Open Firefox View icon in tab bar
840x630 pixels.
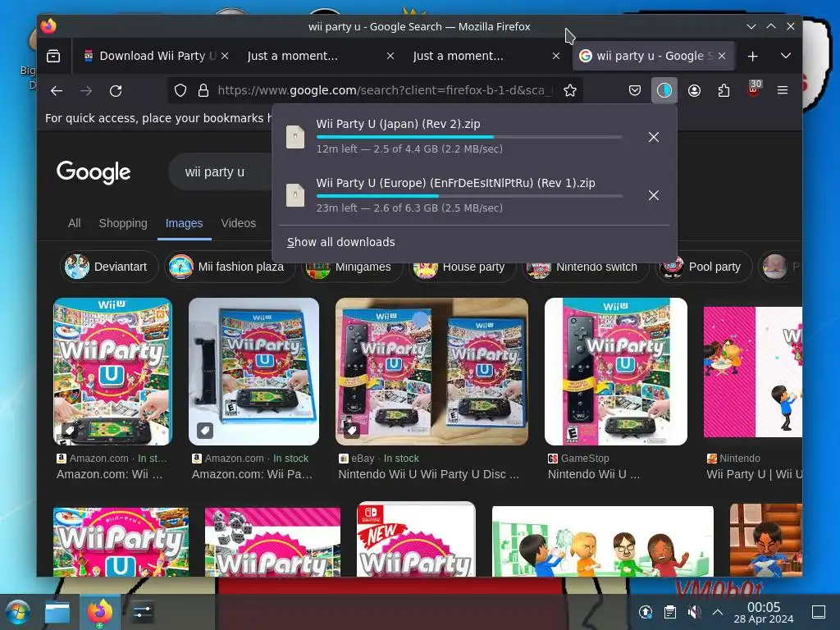pos(53,56)
